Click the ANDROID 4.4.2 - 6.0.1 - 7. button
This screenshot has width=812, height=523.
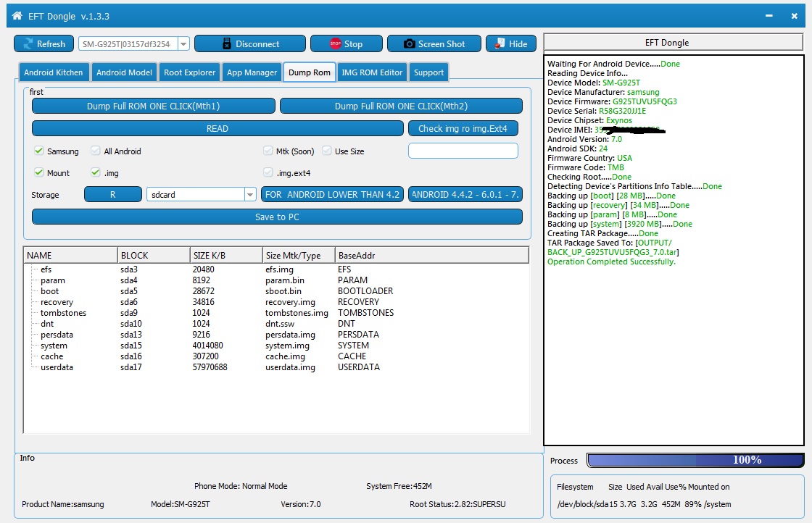pyautogui.click(x=465, y=195)
